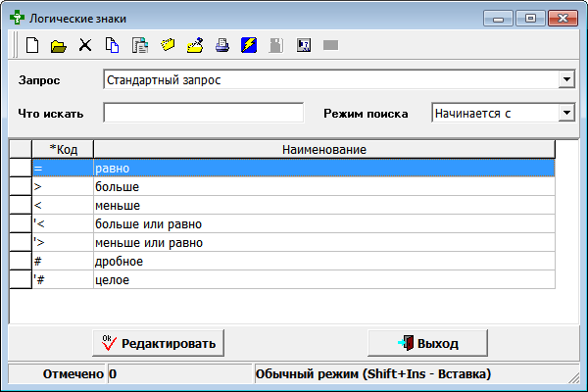588x392 pixels.
Task: Click the Наименование column header
Action: pos(324,149)
